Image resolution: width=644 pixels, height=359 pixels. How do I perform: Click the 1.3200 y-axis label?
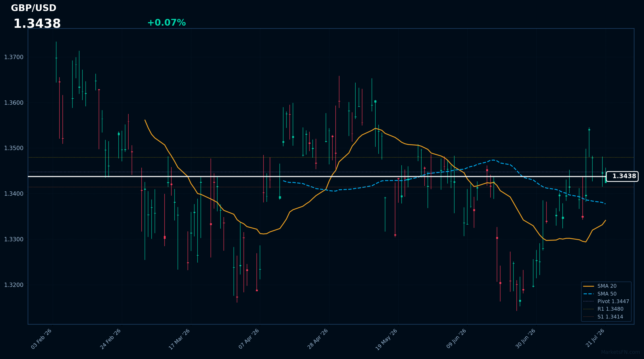(14, 285)
